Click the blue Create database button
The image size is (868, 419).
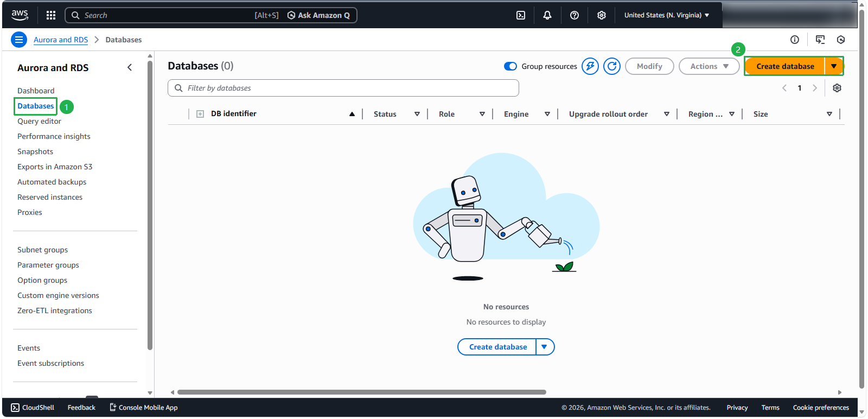tap(497, 347)
